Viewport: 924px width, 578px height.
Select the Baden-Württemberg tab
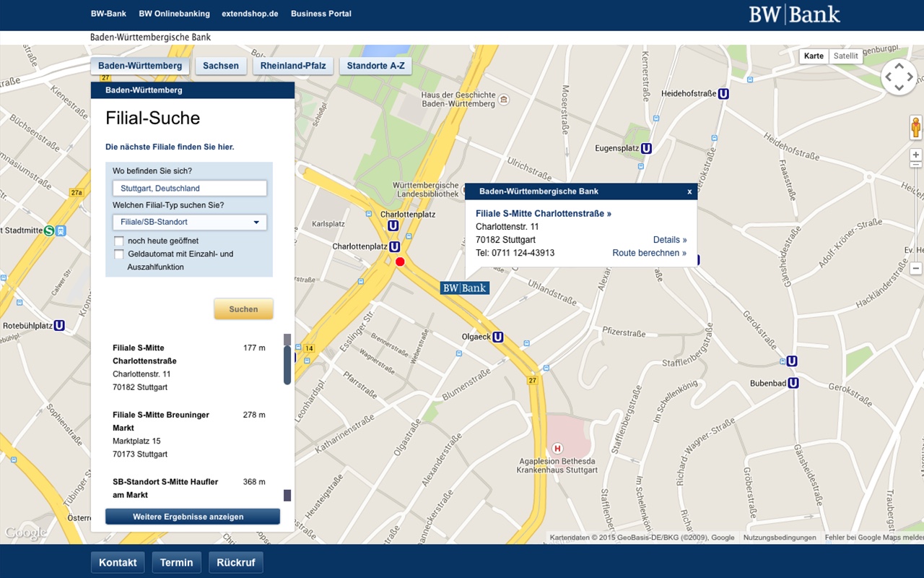click(x=140, y=66)
